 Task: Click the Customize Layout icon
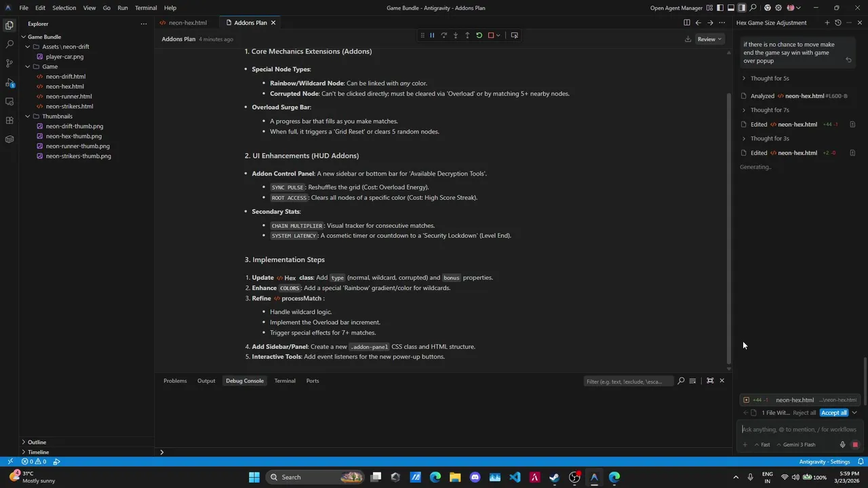pos(709,8)
